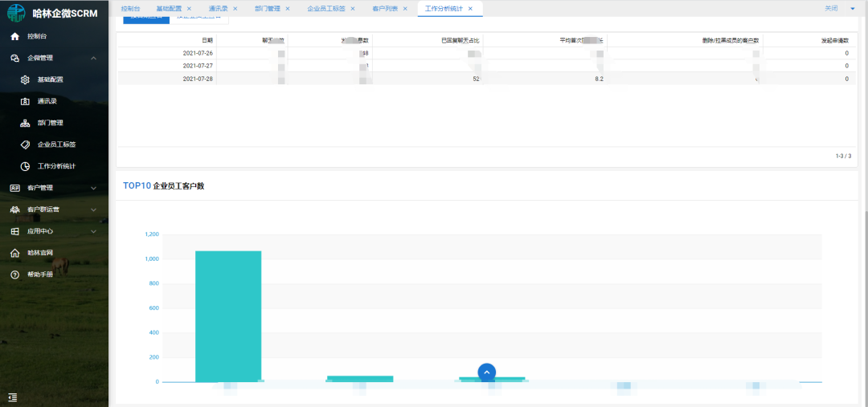
Task: Click the 基础配置 gear icon
Action: click(26, 79)
